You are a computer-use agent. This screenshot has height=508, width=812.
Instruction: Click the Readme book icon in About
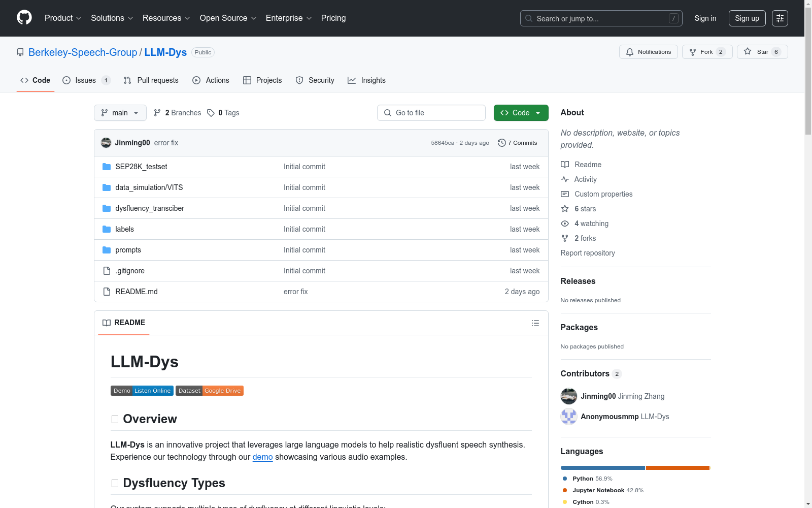click(565, 165)
